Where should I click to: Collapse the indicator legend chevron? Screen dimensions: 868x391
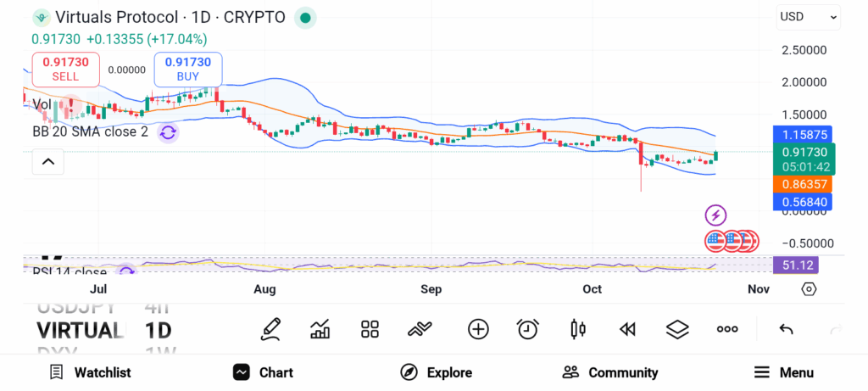48,161
